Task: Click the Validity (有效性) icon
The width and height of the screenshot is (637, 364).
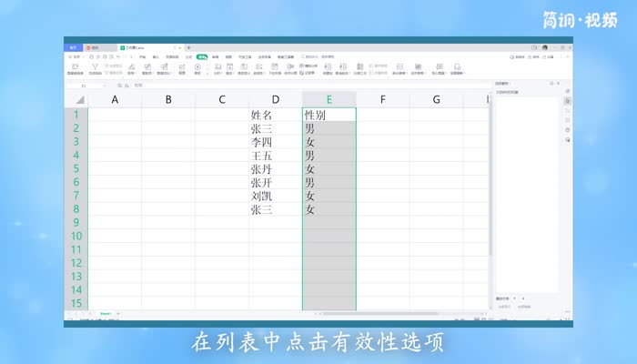Action: [258, 67]
